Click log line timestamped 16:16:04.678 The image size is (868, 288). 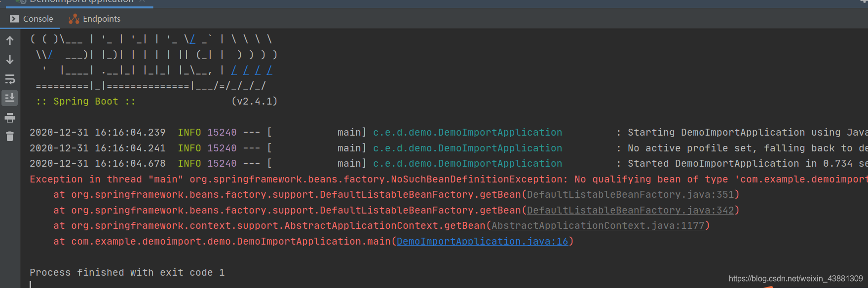click(x=449, y=164)
